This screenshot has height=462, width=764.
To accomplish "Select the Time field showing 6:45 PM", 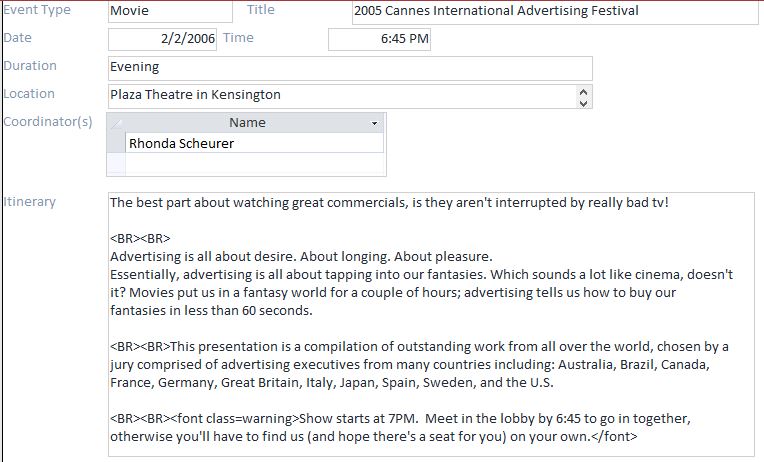I will 379,39.
